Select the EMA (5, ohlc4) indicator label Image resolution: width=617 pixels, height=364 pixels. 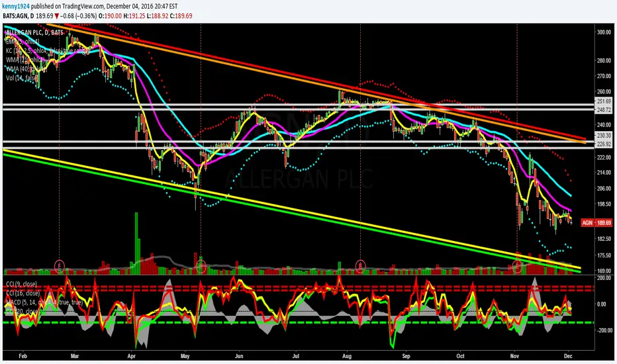coord(23,42)
